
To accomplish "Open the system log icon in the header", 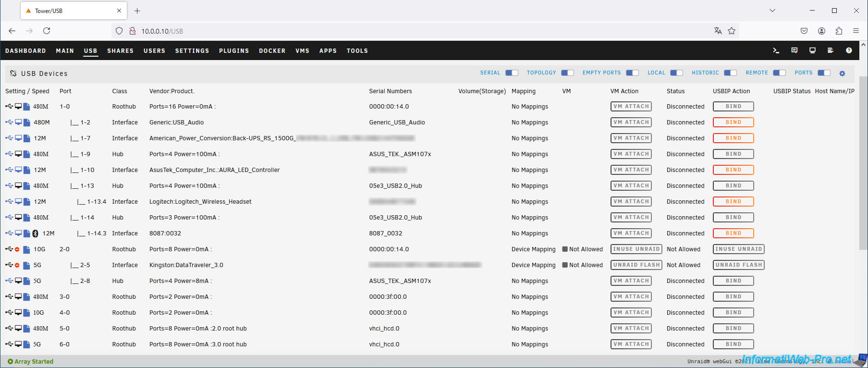I will [x=830, y=50].
